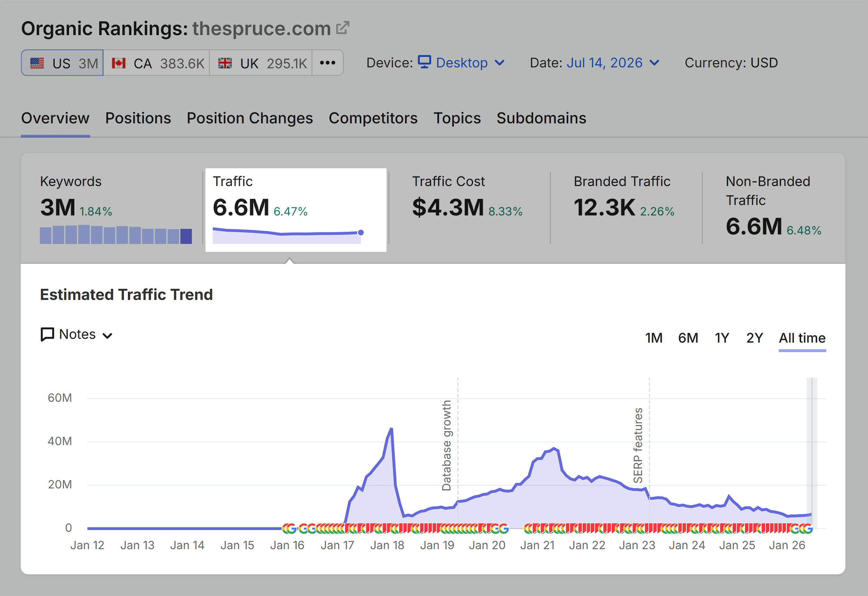Click the last Google update icon near Jan 26

pyautogui.click(x=807, y=528)
